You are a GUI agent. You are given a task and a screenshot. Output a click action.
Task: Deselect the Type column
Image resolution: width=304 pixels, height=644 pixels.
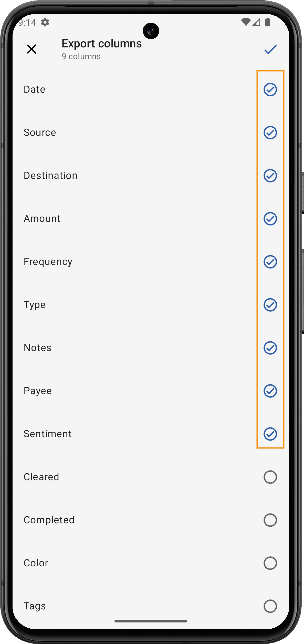[270, 305]
